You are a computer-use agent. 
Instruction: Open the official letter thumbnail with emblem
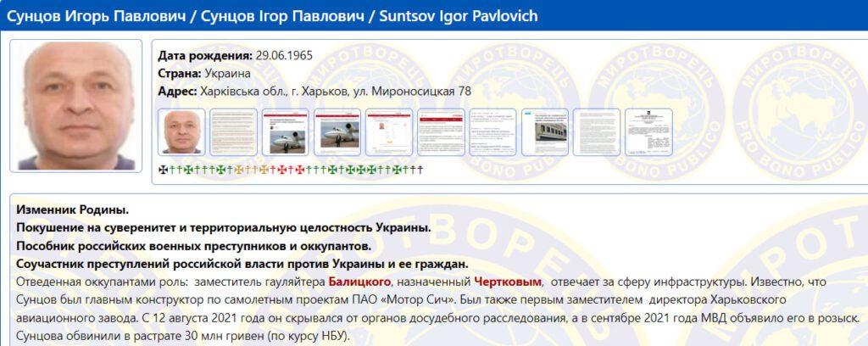[x=648, y=131]
